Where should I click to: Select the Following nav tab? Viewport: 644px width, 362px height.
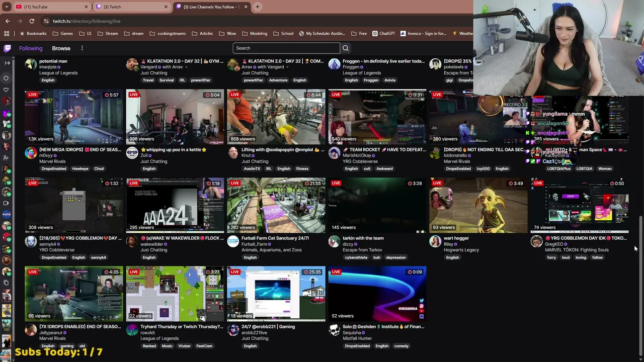pyautogui.click(x=31, y=48)
